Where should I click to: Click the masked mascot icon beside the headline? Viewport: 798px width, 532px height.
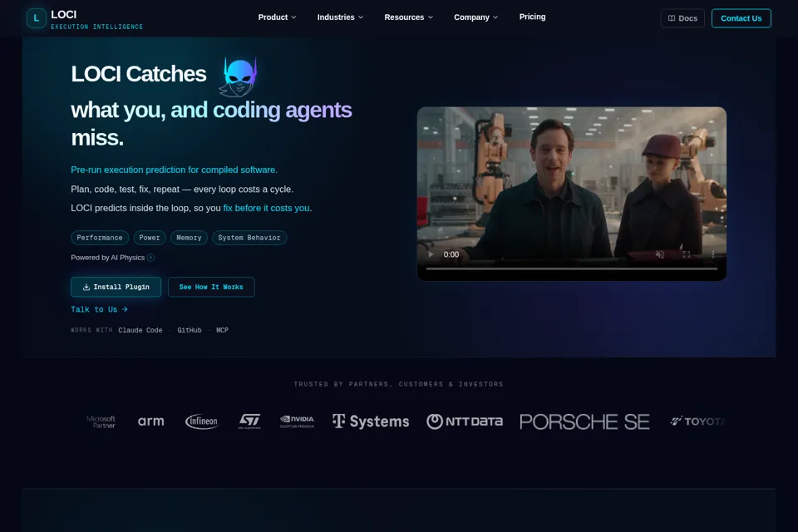[x=239, y=76]
